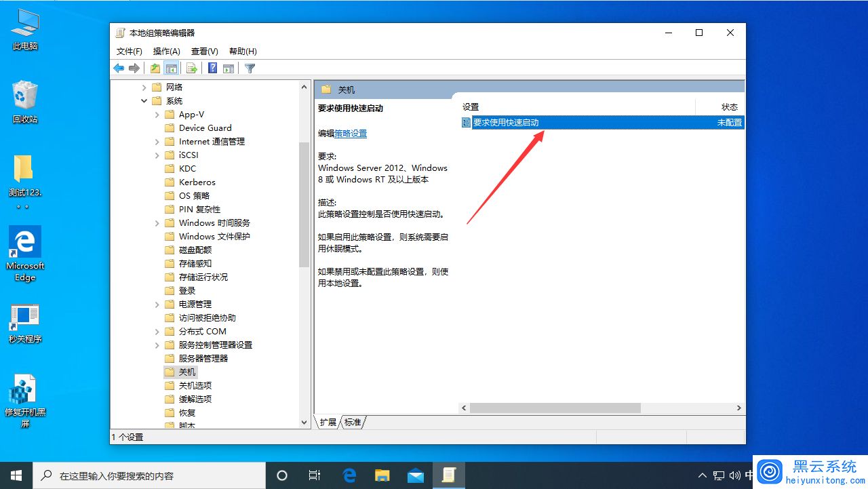Expand the 电源管理 tree node
The width and height of the screenshot is (868, 489).
(x=157, y=305)
